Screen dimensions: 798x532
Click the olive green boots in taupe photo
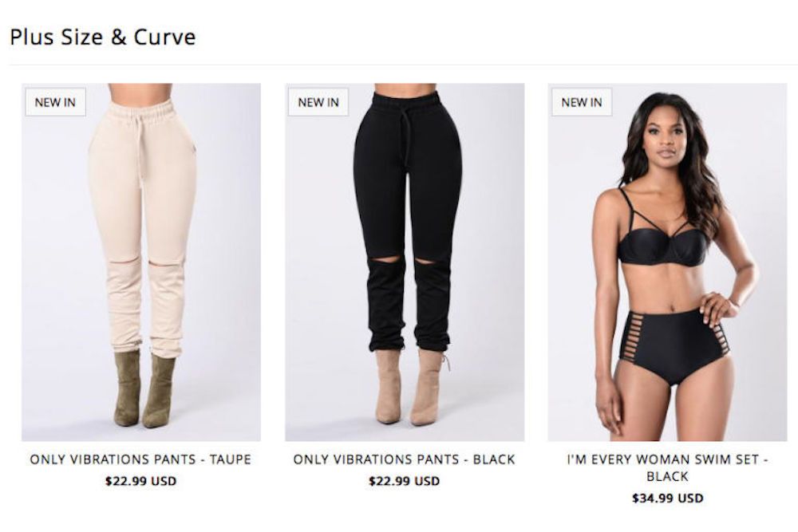(x=144, y=389)
